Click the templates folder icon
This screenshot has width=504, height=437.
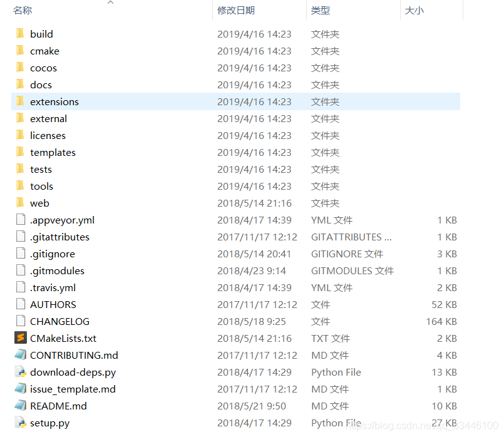[x=20, y=152]
